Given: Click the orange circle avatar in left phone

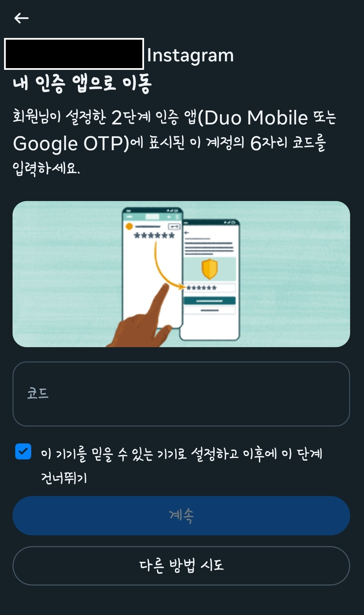Looking at the screenshot, I should (x=129, y=226).
